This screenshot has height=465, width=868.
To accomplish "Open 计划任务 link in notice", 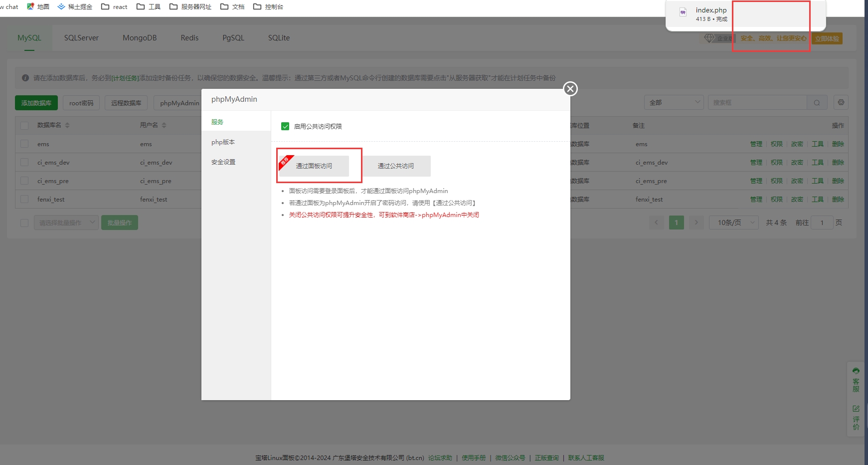I will (125, 78).
